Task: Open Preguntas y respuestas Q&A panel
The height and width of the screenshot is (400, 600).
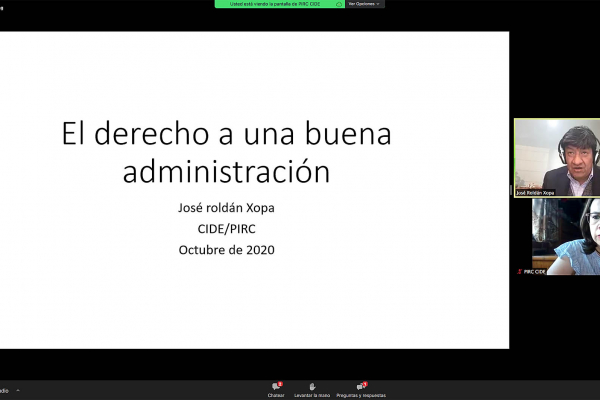Action: (x=361, y=390)
